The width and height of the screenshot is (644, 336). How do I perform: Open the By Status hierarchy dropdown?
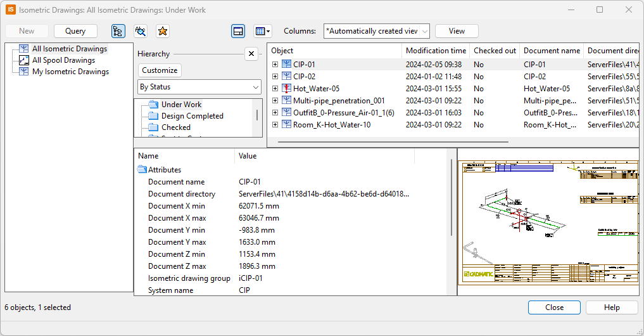click(x=199, y=87)
